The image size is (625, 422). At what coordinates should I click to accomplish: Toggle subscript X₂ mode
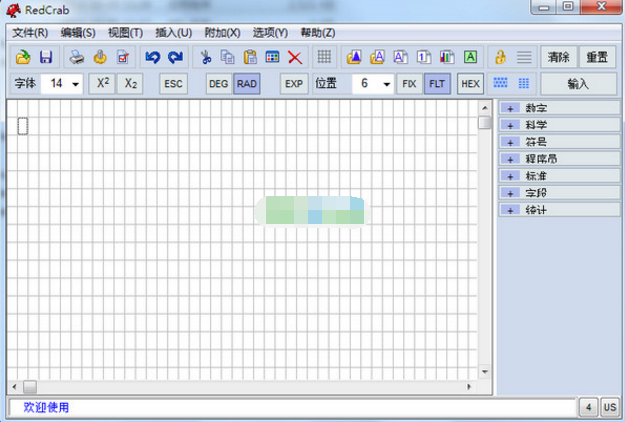(x=130, y=83)
